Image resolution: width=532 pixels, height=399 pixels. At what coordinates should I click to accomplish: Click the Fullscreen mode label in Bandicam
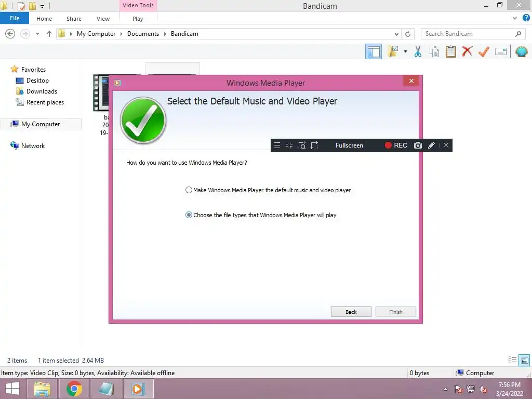point(349,145)
